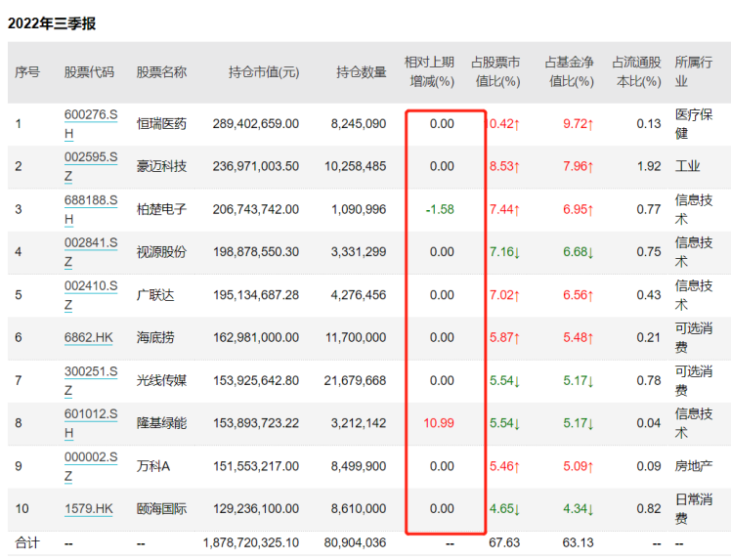Screen dimensions: 731x560
Task: Click the 房地产 industry cell
Action: [694, 466]
